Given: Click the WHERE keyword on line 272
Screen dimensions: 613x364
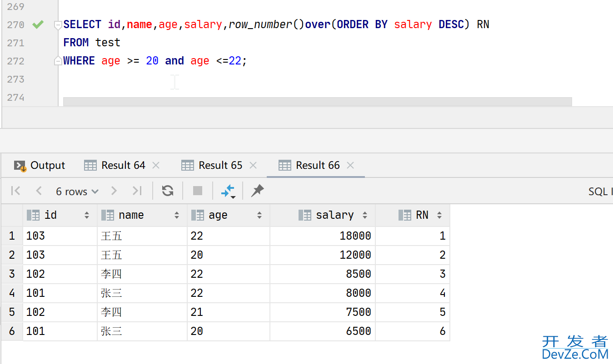Looking at the screenshot, I should [79, 61].
